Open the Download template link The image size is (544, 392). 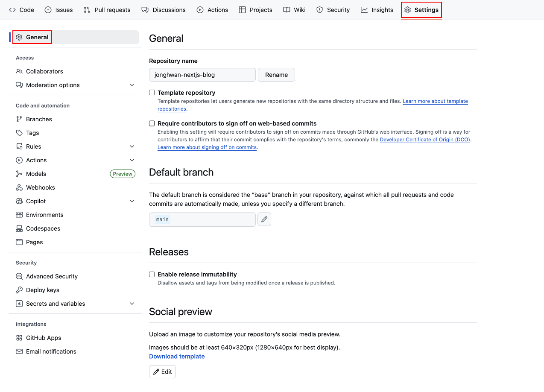177,357
